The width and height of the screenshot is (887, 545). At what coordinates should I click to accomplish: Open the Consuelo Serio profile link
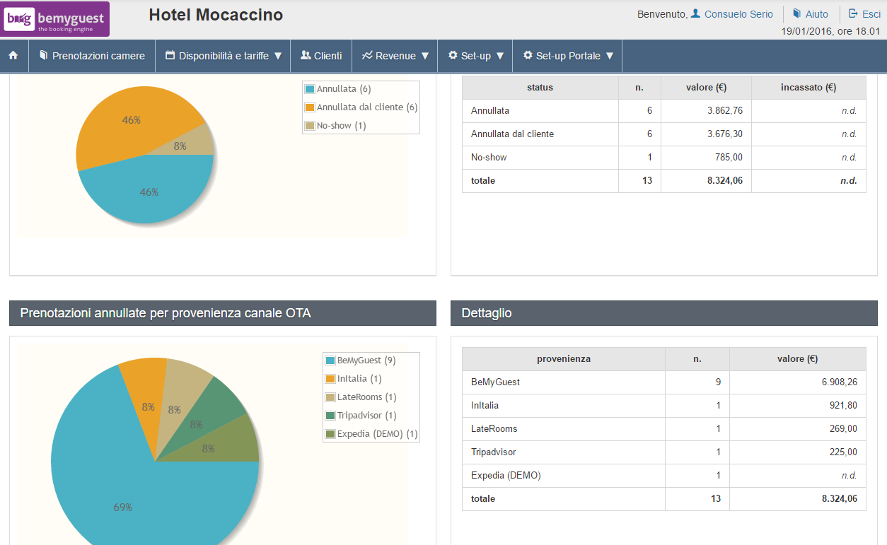coord(738,14)
